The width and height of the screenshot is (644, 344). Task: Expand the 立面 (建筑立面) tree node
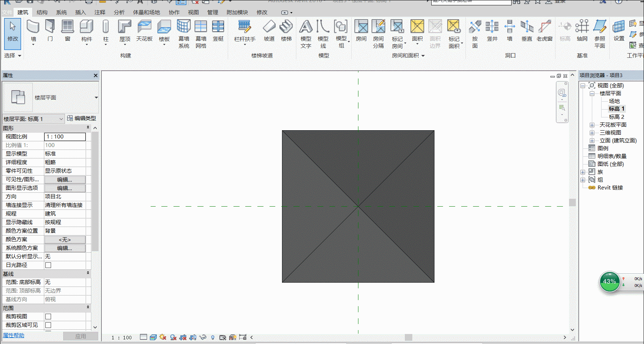pos(592,141)
